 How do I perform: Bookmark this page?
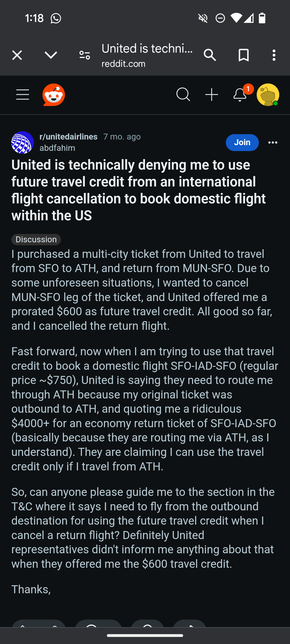(x=244, y=55)
